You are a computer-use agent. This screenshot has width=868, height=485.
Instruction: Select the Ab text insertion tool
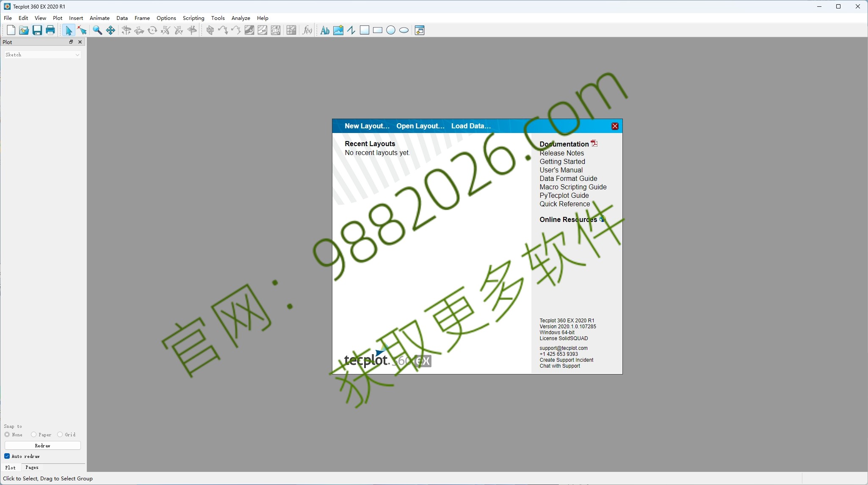pyautogui.click(x=325, y=30)
